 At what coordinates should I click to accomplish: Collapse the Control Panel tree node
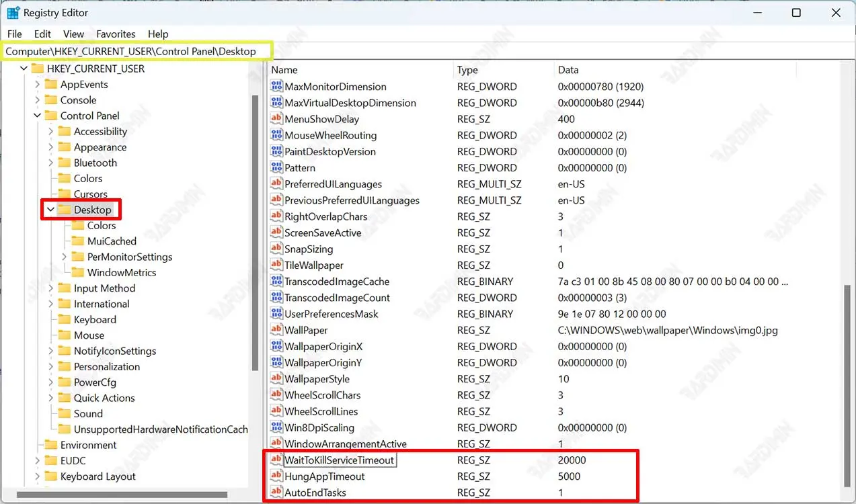point(37,116)
